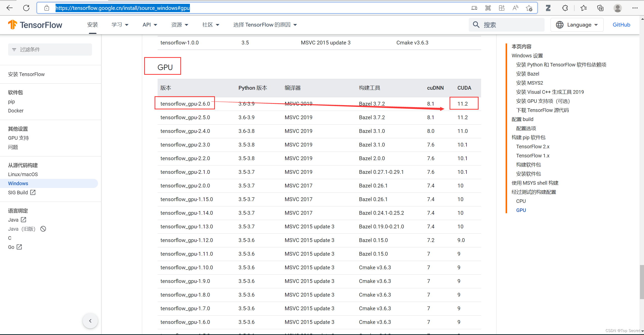
Task: Open the reader view icon in address bar
Action: click(474, 8)
